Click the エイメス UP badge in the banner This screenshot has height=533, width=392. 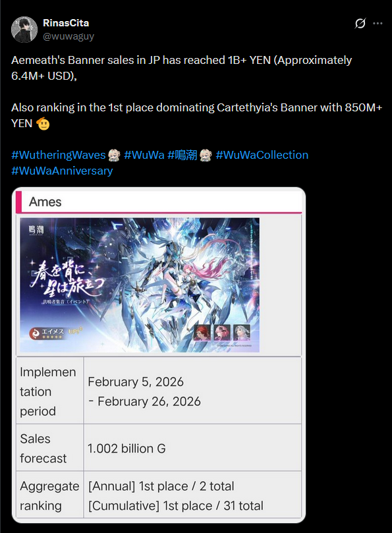(55, 333)
